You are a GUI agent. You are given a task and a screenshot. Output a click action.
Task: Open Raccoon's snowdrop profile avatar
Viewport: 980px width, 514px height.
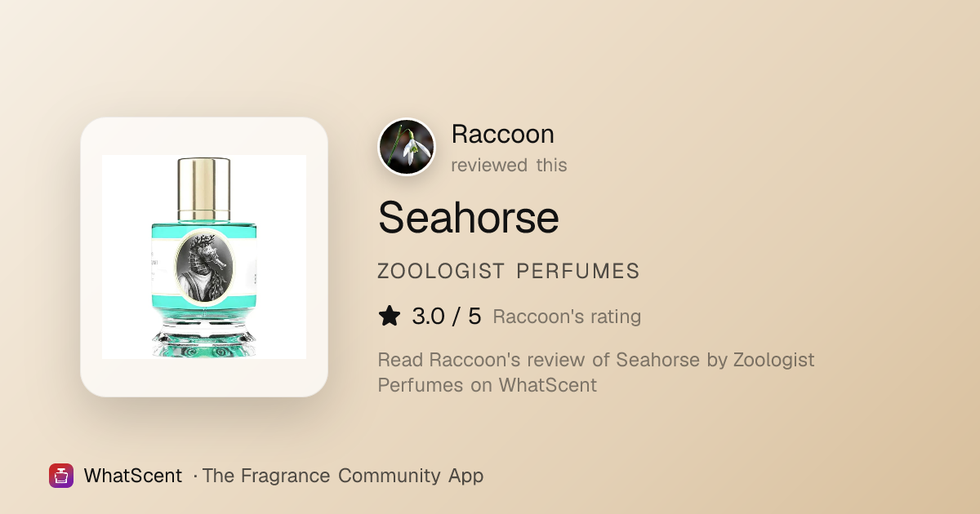407,147
